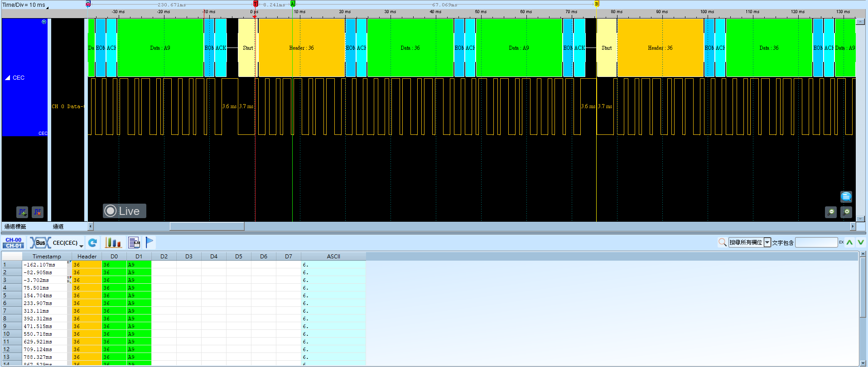
Task: Click the horizontal waveform scrollbar thumb
Action: pyautogui.click(x=207, y=226)
